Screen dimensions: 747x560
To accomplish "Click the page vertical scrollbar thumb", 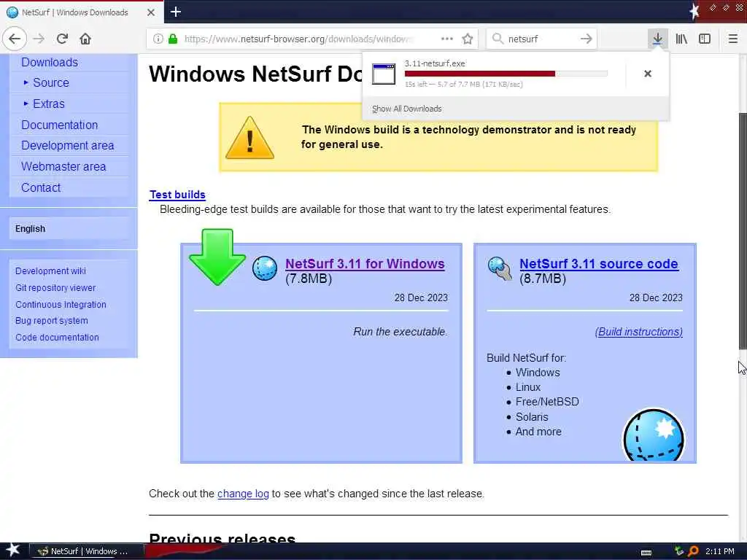I will point(743,231).
